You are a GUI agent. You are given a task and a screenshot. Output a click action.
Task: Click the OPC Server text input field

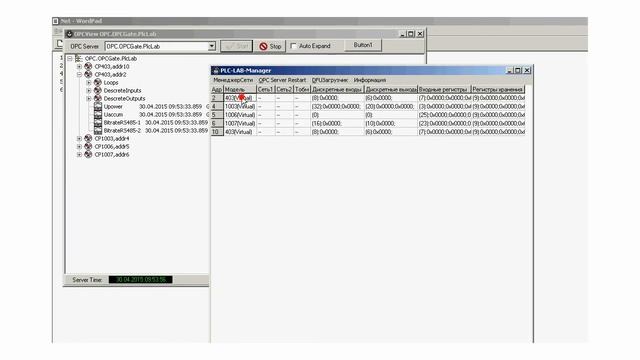coord(157,47)
